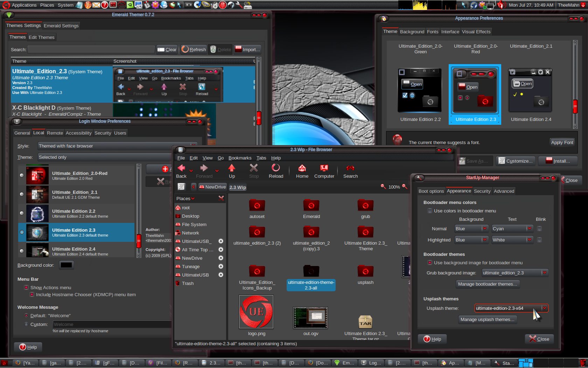Viewport: 588px width, 368px height.
Task: Open Trash in Places sidebar
Action: coord(188,283)
